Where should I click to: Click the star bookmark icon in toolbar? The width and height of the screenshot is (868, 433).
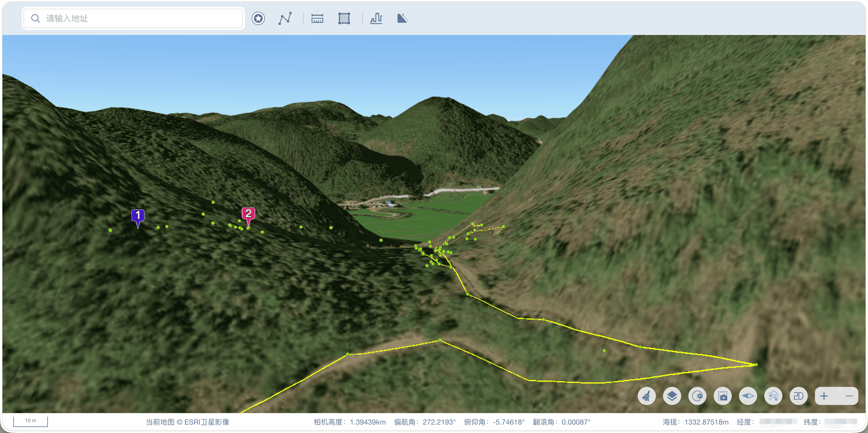(258, 18)
